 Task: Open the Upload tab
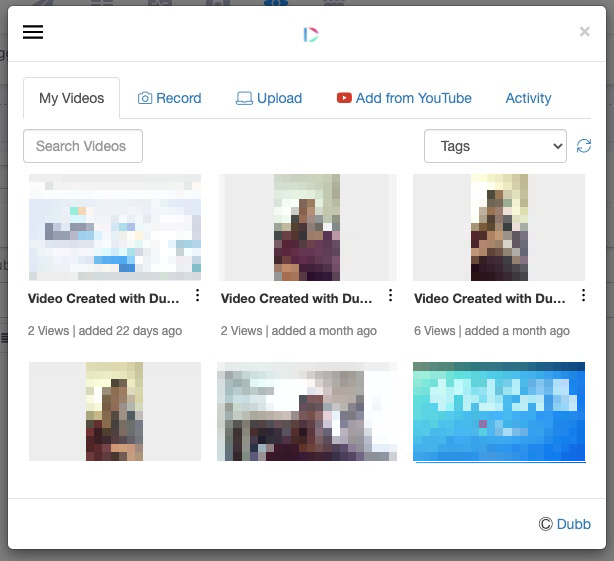[268, 98]
